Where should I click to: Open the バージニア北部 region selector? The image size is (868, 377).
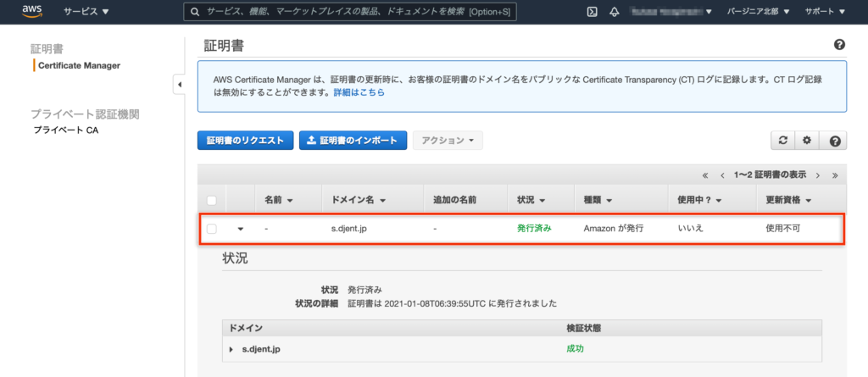pyautogui.click(x=758, y=12)
